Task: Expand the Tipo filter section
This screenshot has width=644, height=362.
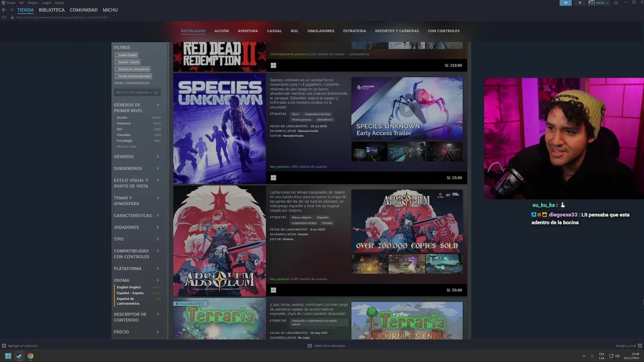Action: (137, 239)
